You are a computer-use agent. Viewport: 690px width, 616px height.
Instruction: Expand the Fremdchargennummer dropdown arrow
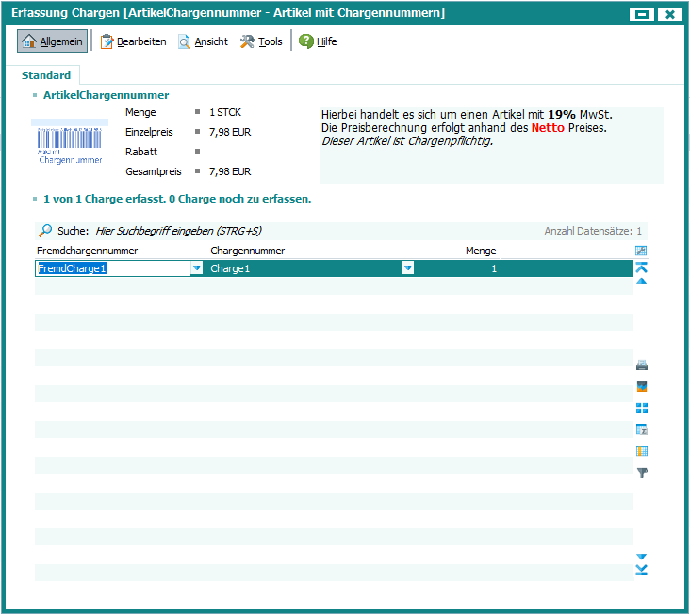coord(196,268)
